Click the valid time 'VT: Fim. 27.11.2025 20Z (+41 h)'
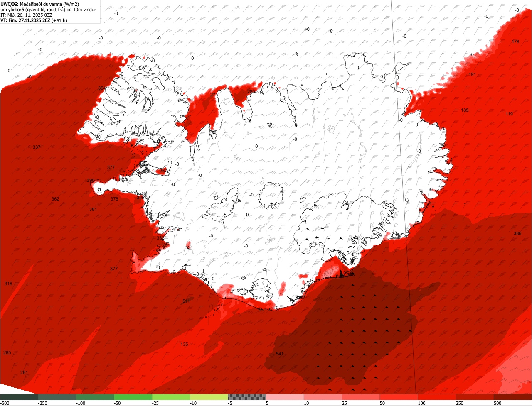The image size is (532, 406). [x=34, y=20]
